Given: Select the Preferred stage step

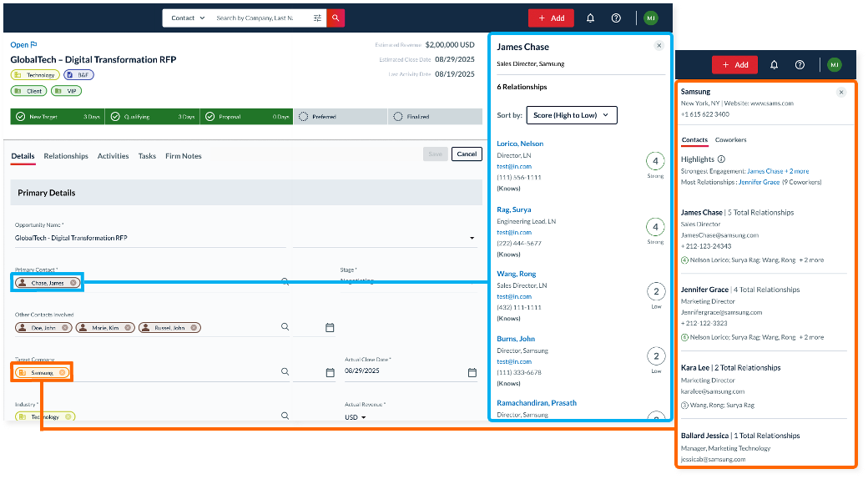Looking at the screenshot, I should click(341, 117).
